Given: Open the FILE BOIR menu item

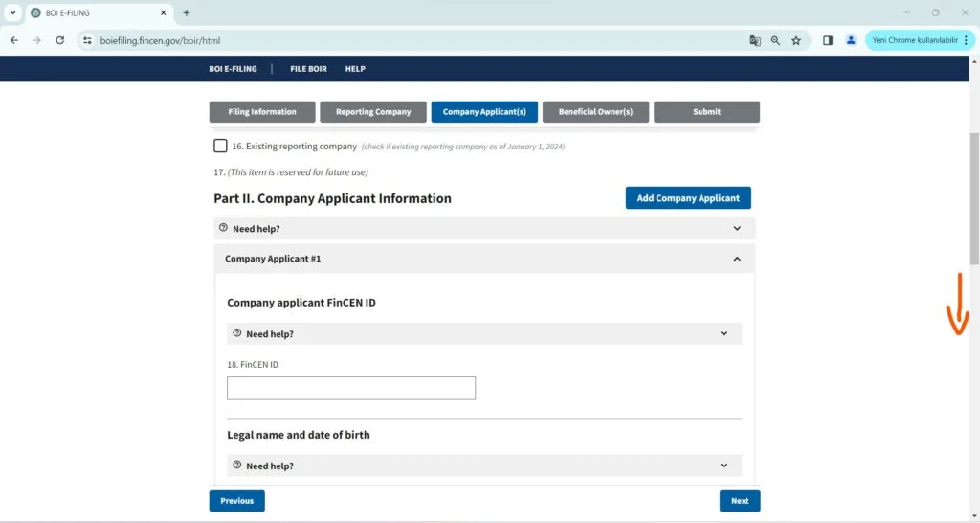Looking at the screenshot, I should [x=308, y=69].
